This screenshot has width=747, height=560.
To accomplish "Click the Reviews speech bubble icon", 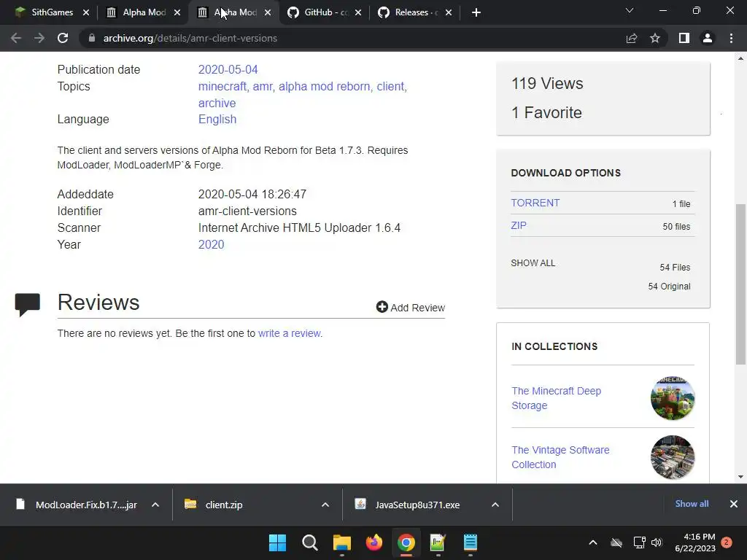I will click(28, 304).
